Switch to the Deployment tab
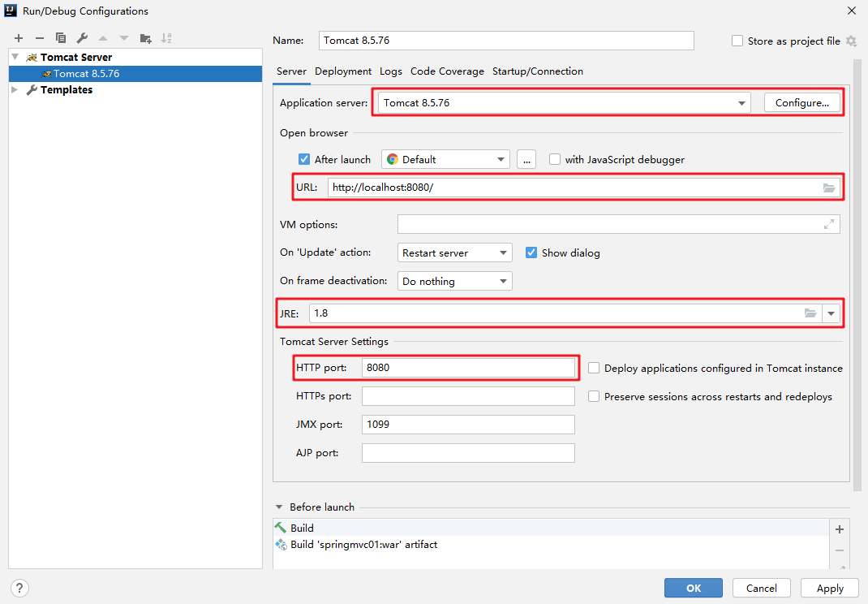Viewport: 868px width, 604px height. 343,71
